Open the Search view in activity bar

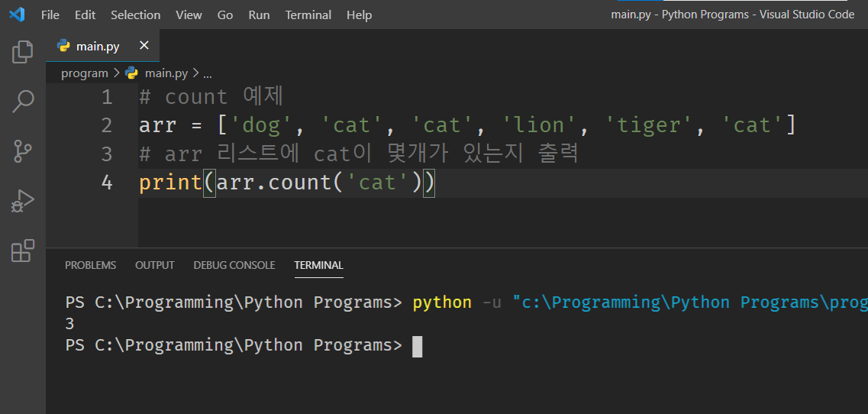point(23,102)
